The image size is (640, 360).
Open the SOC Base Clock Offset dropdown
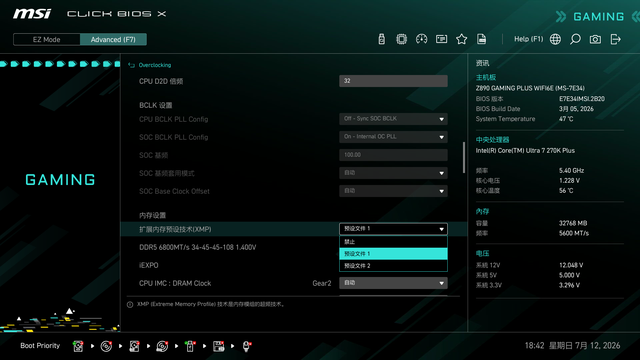[x=393, y=191]
